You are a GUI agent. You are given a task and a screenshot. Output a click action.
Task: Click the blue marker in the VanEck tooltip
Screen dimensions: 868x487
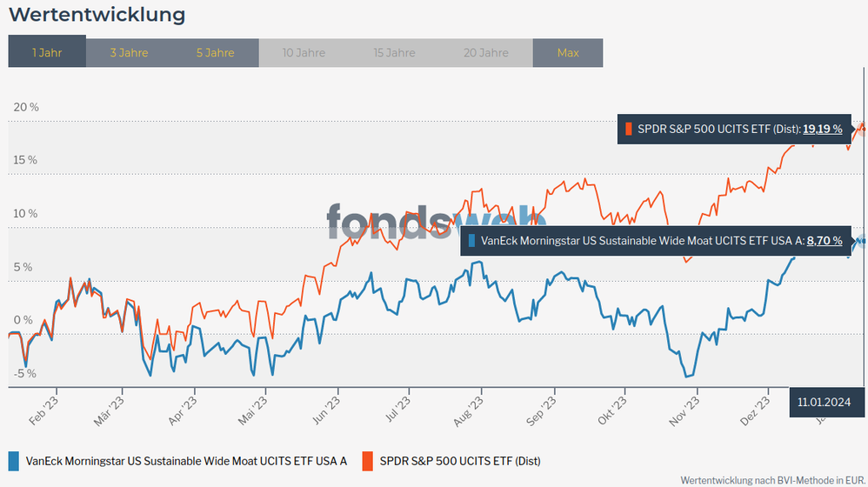(471, 241)
